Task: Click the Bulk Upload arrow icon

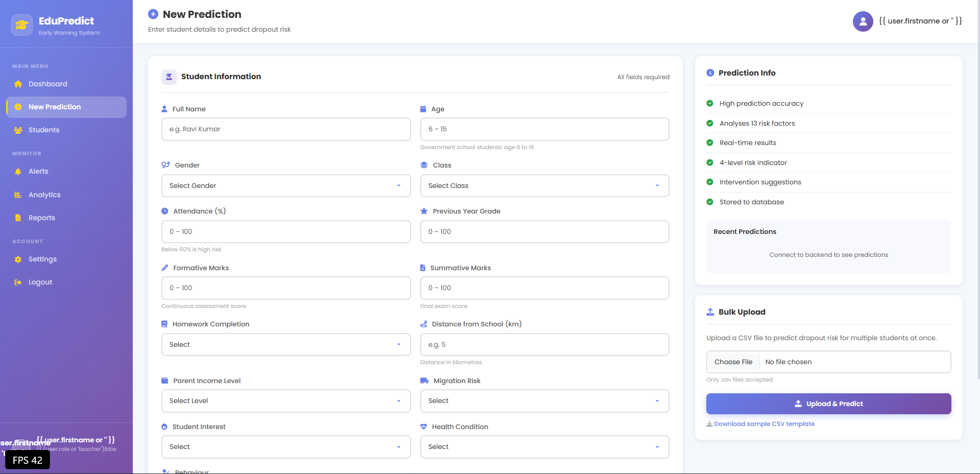Action: coord(710,312)
